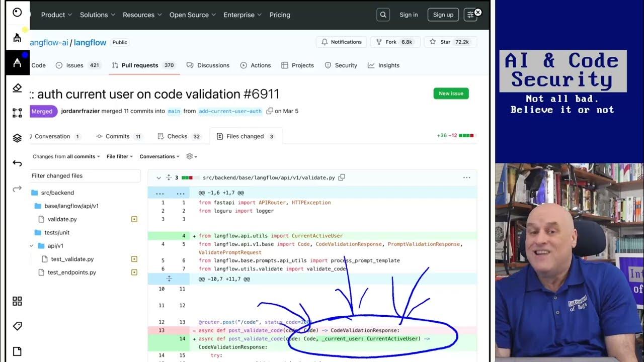This screenshot has height=362, width=644.
Task: Click Sign in
Action: click(x=409, y=15)
